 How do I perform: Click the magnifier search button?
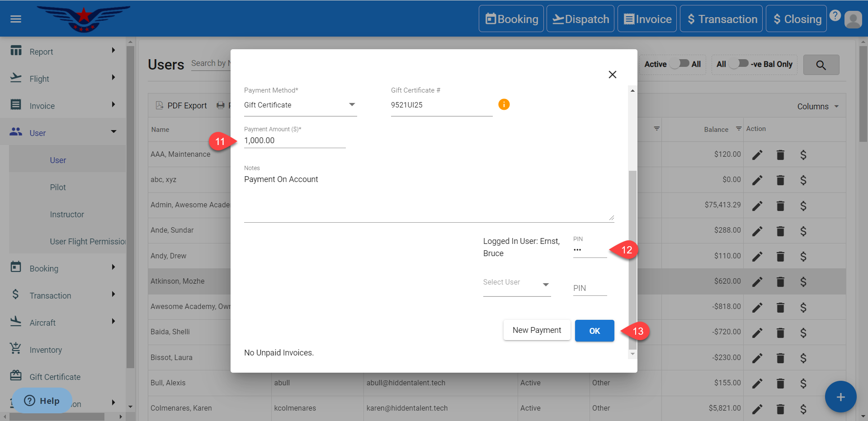[821, 65]
